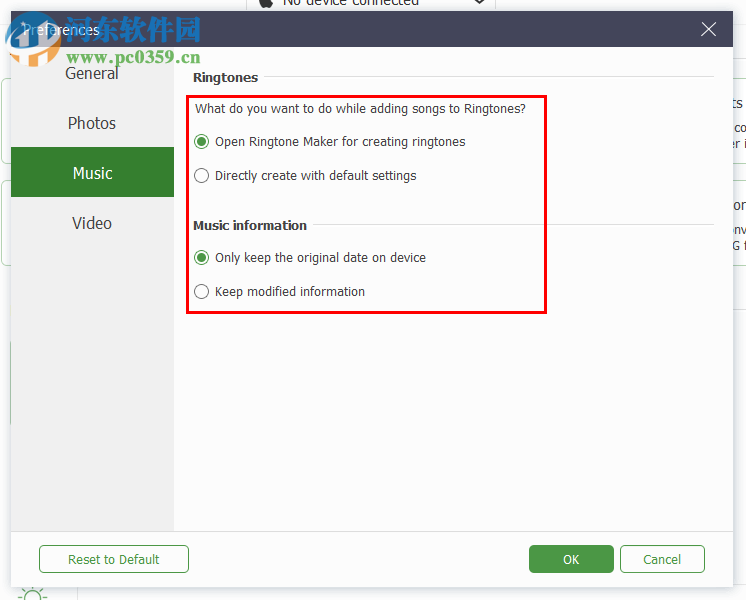
Task: Click the Reset to Default button
Action: tap(114, 559)
